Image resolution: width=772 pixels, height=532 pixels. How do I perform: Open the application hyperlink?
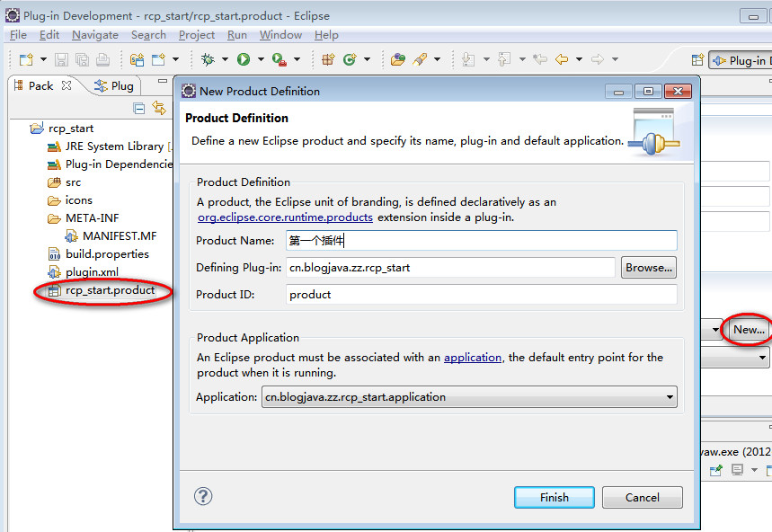pos(473,358)
